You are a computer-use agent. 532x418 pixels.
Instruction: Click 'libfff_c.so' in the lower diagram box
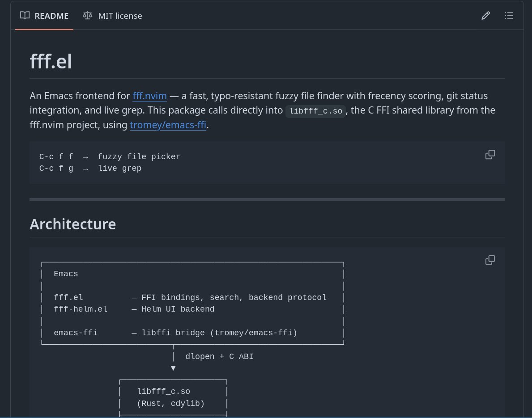163,392
